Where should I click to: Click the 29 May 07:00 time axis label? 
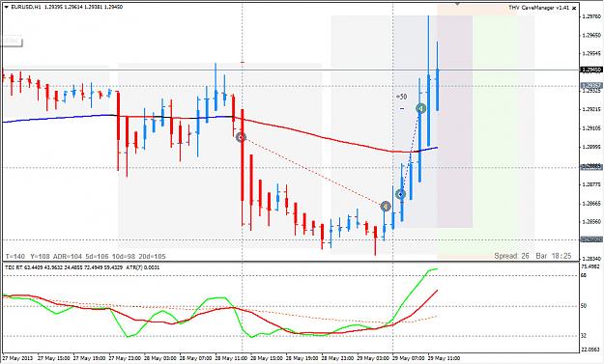tap(409, 358)
